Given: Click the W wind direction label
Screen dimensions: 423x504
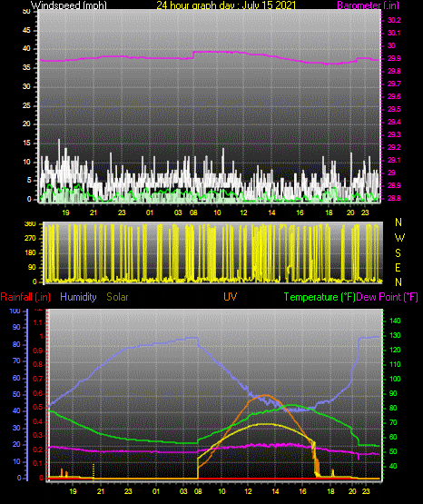Looking at the screenshot, I should pyautogui.click(x=399, y=238).
